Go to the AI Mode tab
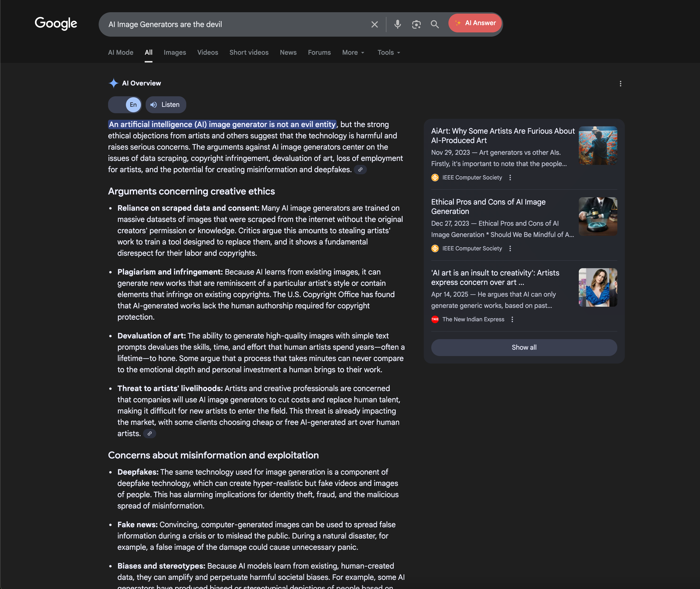Viewport: 700px width, 589px height. (121, 52)
